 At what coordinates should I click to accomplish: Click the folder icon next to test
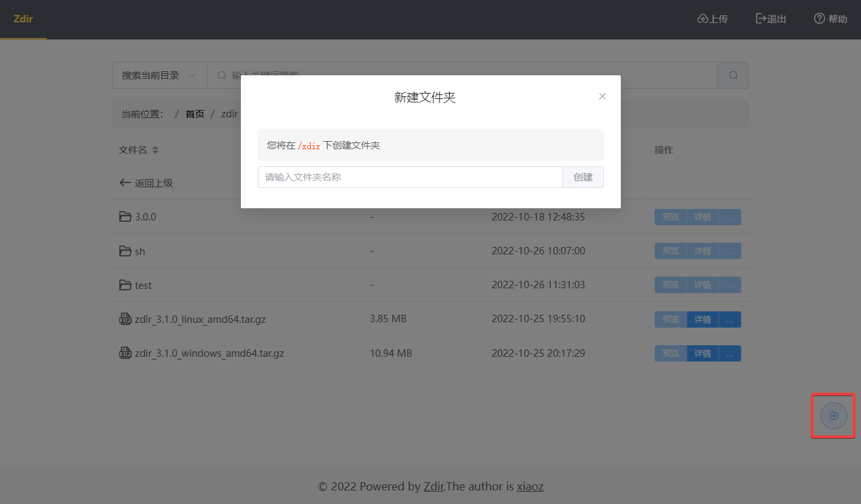pyautogui.click(x=125, y=285)
